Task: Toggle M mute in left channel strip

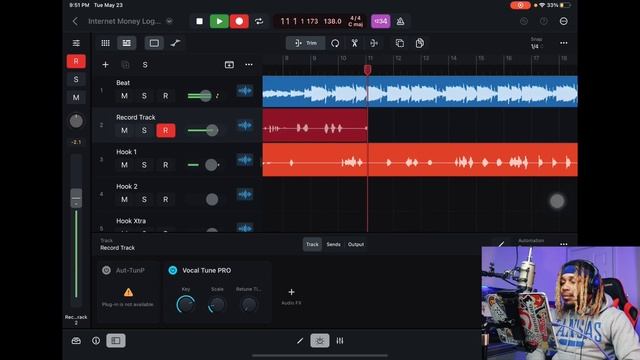Action: [76, 97]
